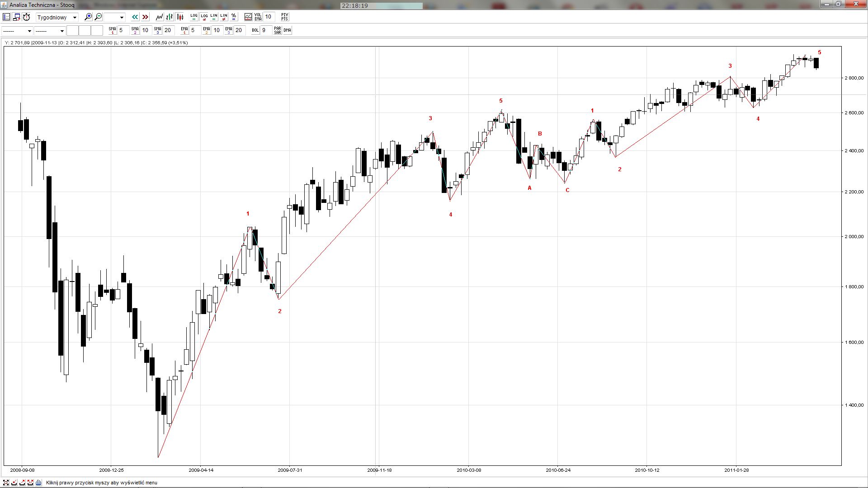
Task: Click the stopwatch icon in toolbar
Action: click(x=27, y=17)
